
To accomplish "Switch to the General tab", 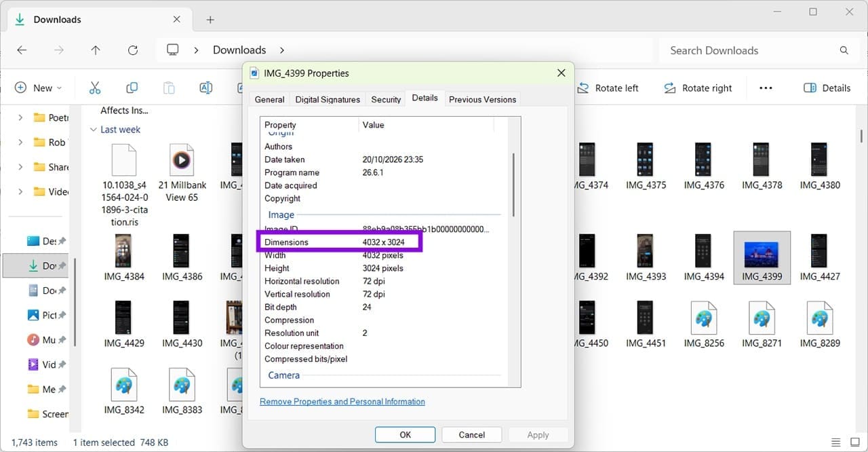I will [x=269, y=99].
